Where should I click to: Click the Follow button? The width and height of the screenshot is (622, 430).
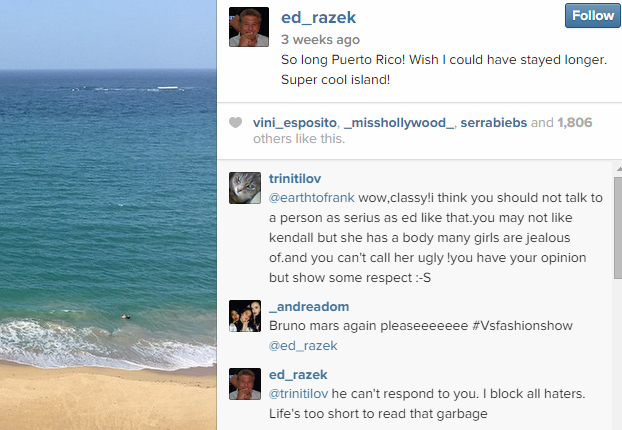click(592, 16)
